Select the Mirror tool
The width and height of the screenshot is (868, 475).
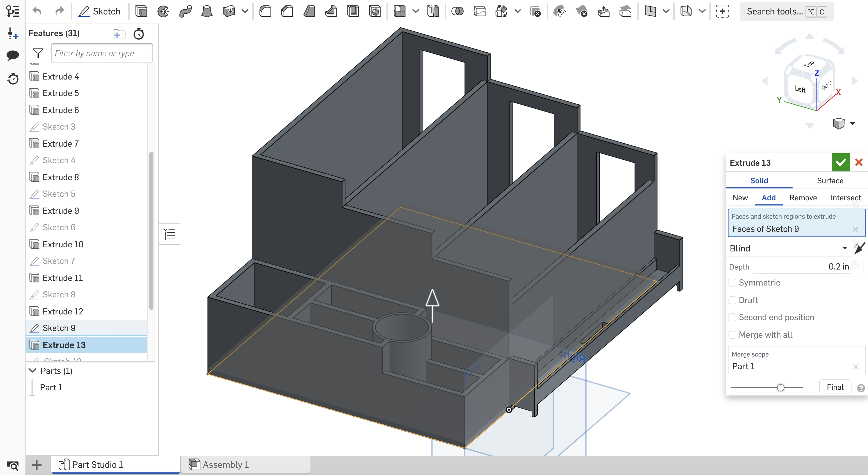pos(433,11)
